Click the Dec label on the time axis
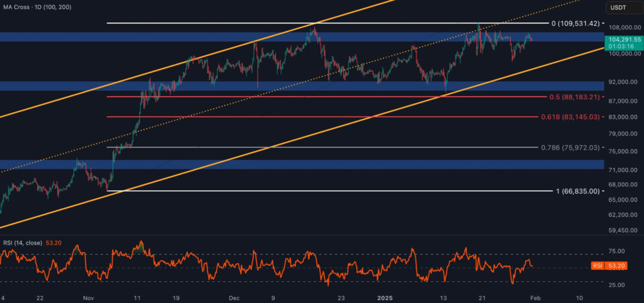 (234, 297)
